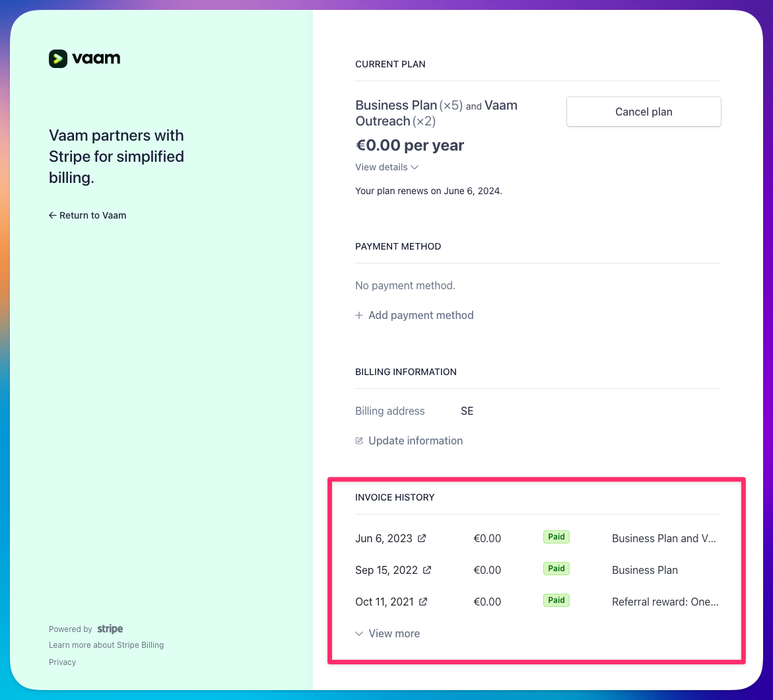Return to Vaam via the link
This screenshot has height=700, width=773.
[87, 215]
